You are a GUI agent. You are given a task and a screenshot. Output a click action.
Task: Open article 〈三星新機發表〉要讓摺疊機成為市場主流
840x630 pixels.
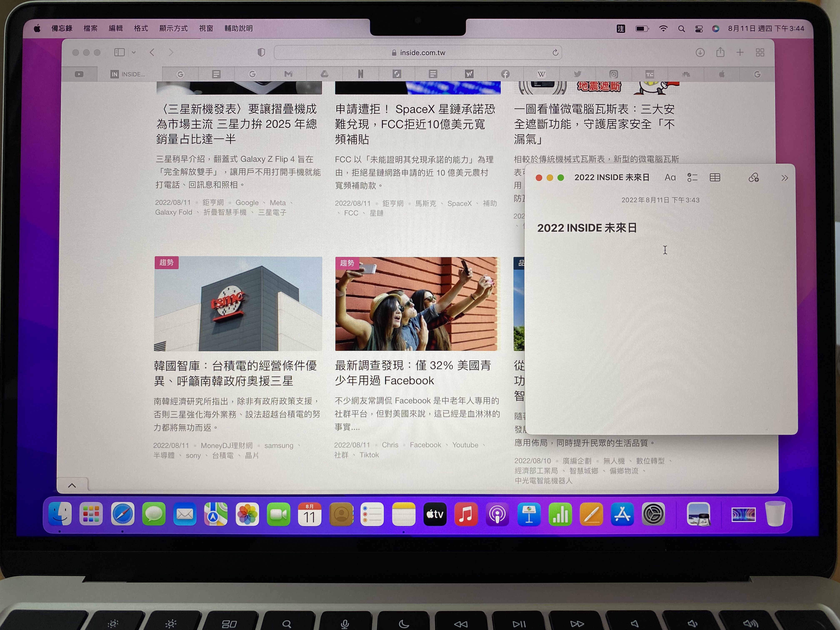tap(236, 124)
